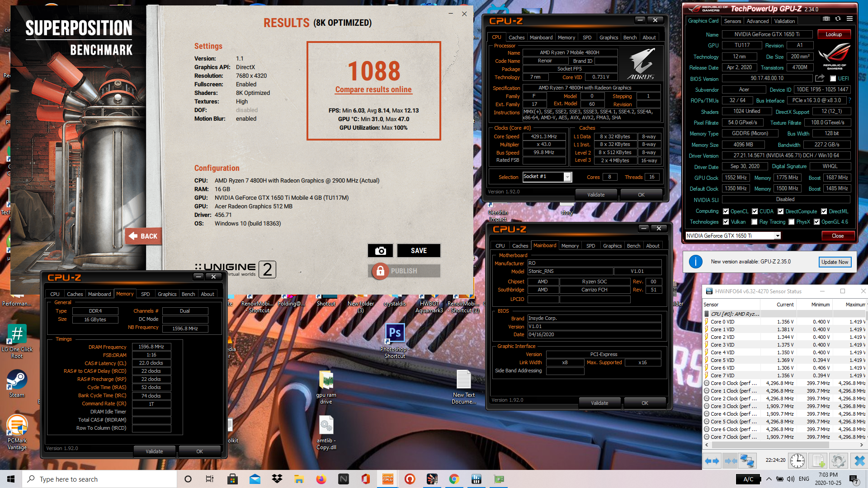Click the BIOS export share icon in GPU-Z

pyautogui.click(x=820, y=78)
